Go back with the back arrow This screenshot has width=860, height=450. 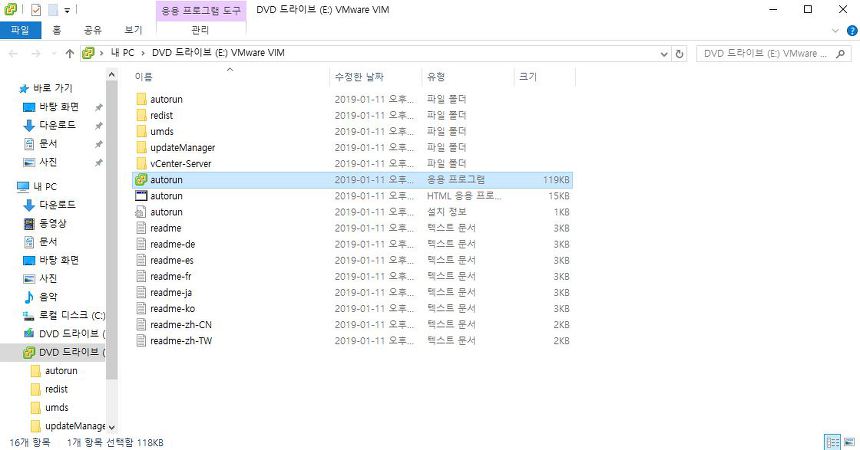tap(14, 53)
